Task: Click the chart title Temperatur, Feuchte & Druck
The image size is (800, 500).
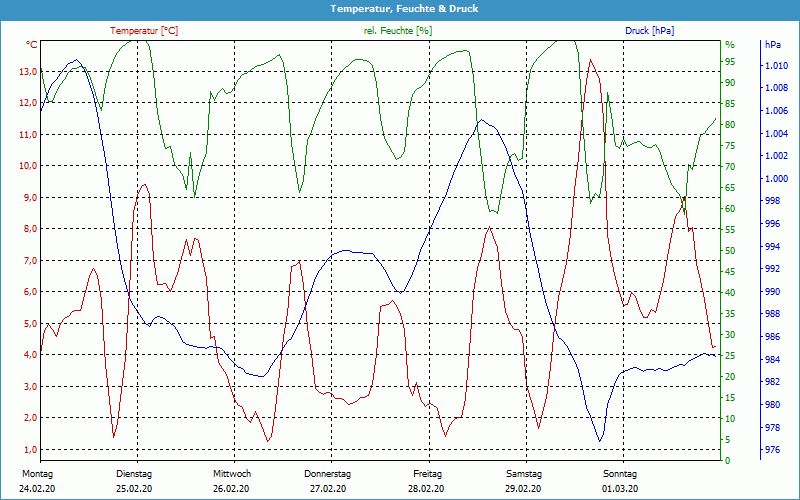Action: pos(400,8)
